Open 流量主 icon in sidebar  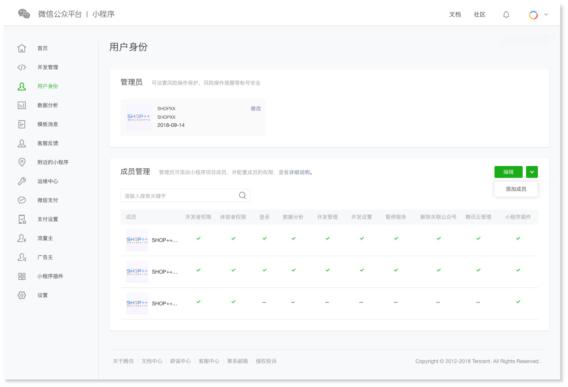point(22,238)
